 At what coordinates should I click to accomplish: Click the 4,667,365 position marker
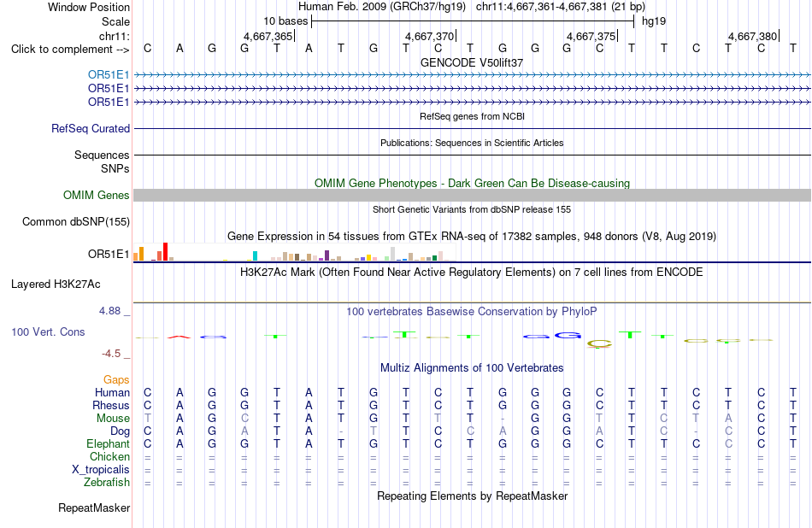268,36
